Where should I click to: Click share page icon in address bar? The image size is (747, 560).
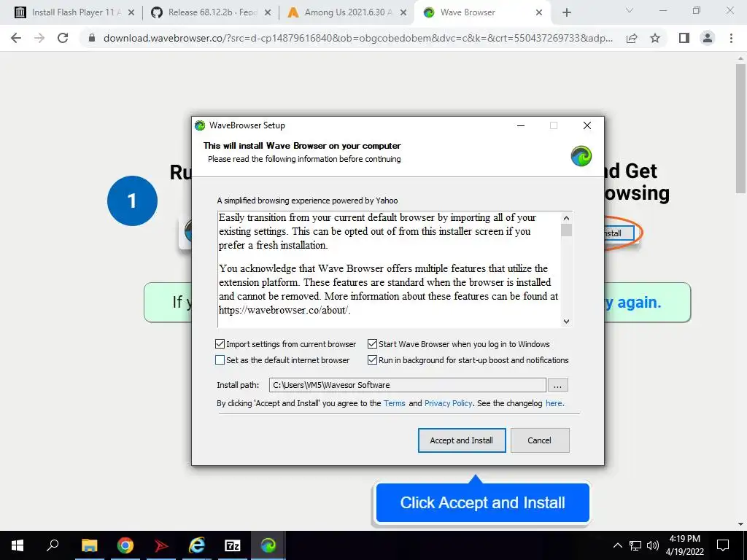[x=632, y=38]
